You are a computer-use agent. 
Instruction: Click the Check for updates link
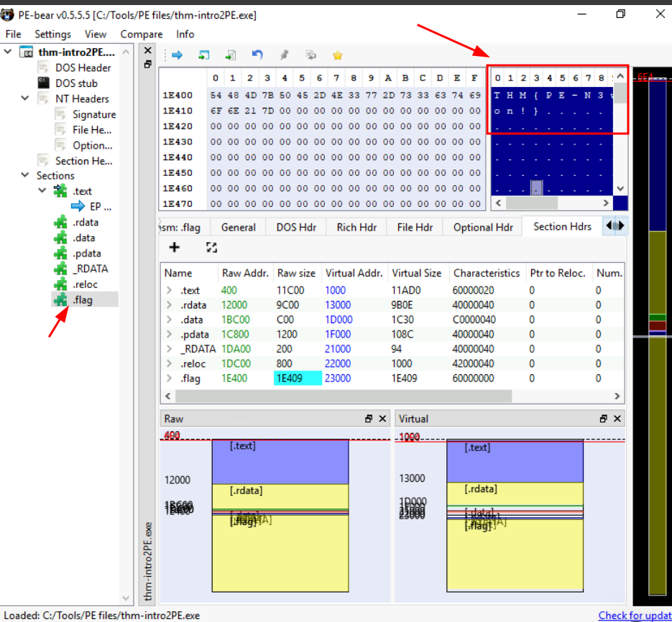(635, 616)
